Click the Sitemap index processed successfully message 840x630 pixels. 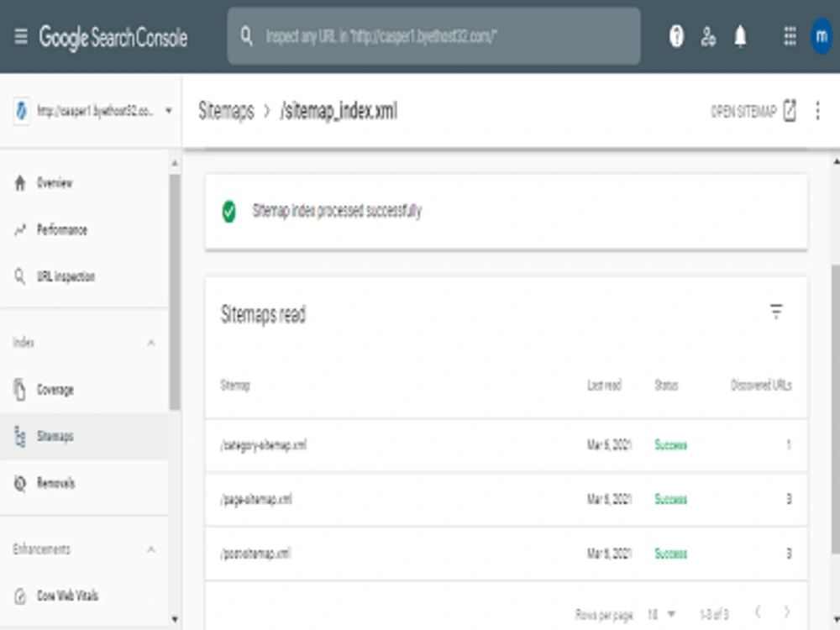click(337, 211)
